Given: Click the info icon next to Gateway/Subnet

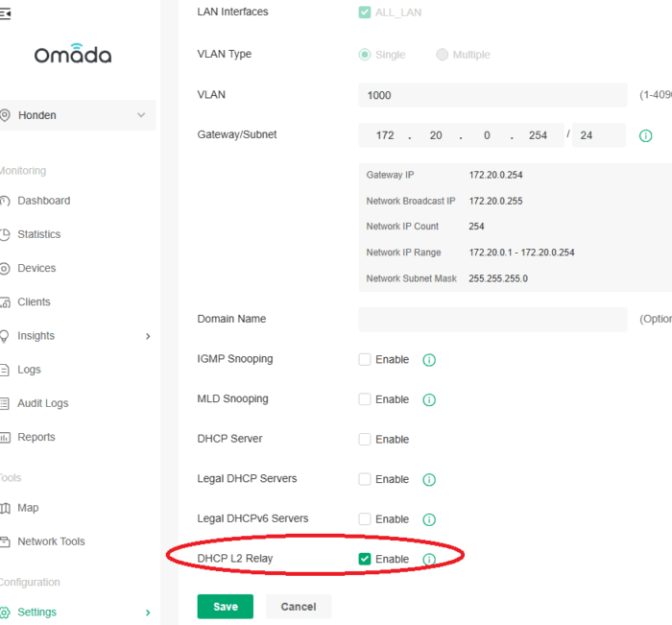Looking at the screenshot, I should (x=645, y=136).
